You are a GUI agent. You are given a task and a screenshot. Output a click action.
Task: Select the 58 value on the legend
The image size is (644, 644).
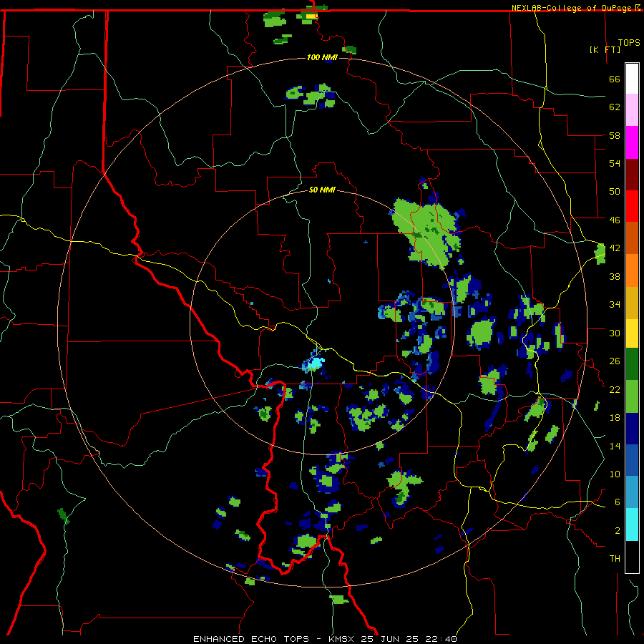(615, 135)
